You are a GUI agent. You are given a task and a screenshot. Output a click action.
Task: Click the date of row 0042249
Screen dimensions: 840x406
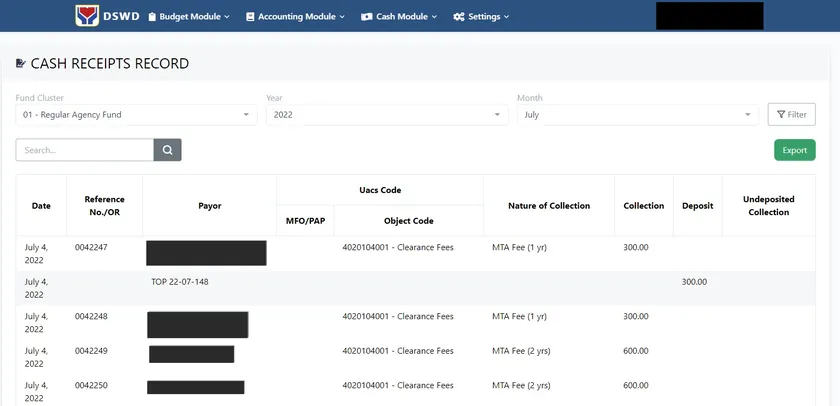coord(36,357)
